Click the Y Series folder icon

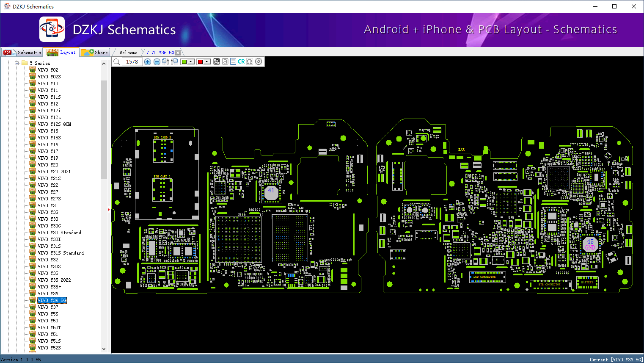point(25,63)
